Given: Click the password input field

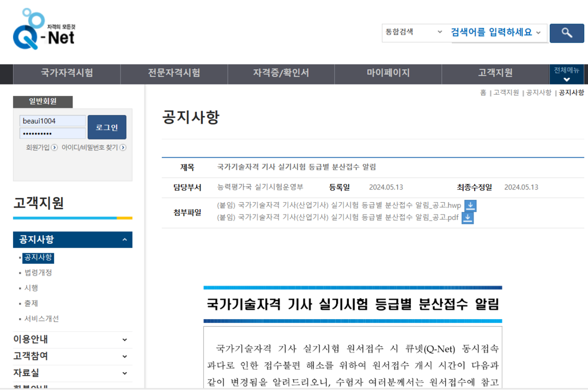Looking at the screenshot, I should coord(52,133).
